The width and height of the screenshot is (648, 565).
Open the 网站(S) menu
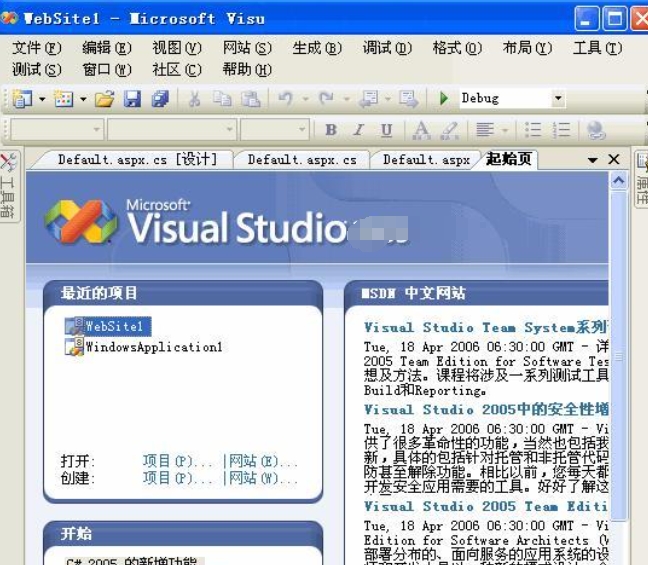(247, 48)
